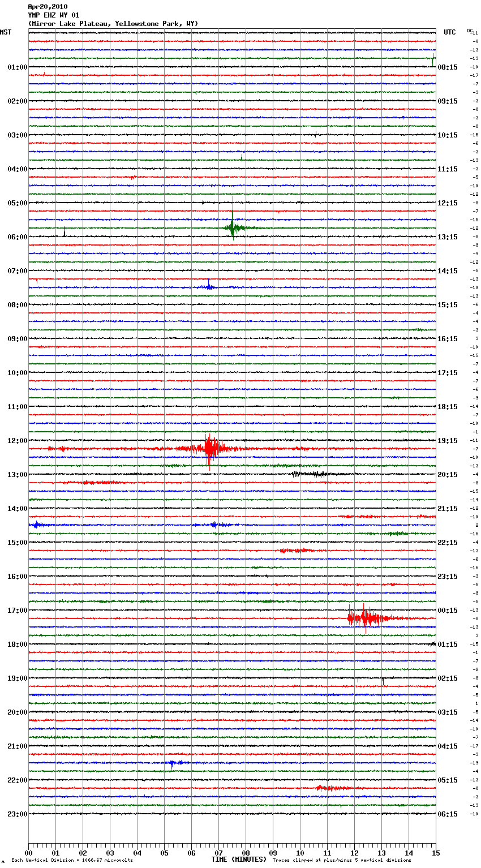Screen dimensions: 481x868
Task: Click the DC column header
Action: point(470,31)
